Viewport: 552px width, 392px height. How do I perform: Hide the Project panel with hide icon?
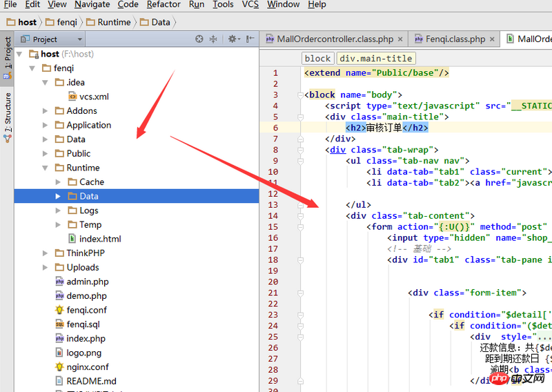tap(250, 39)
